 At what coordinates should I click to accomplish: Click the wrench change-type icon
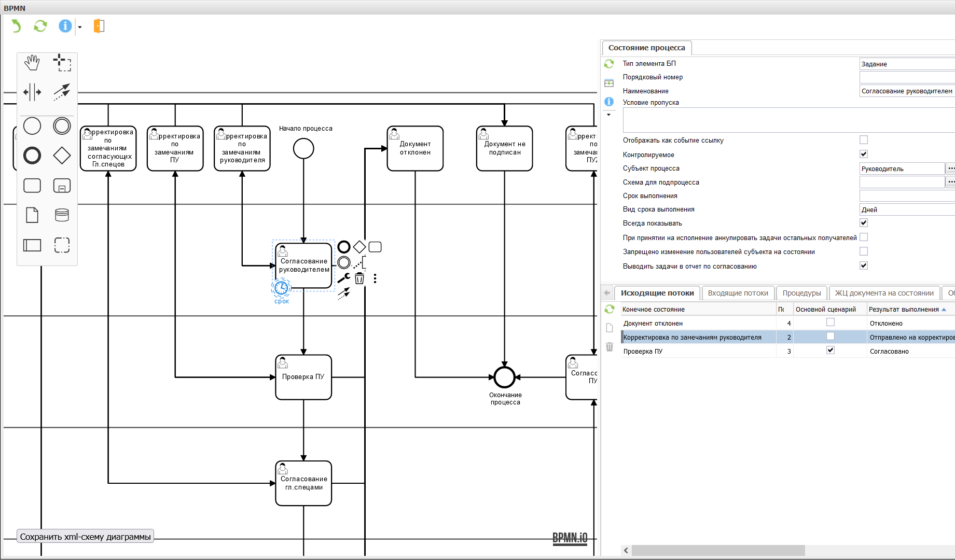coord(343,278)
